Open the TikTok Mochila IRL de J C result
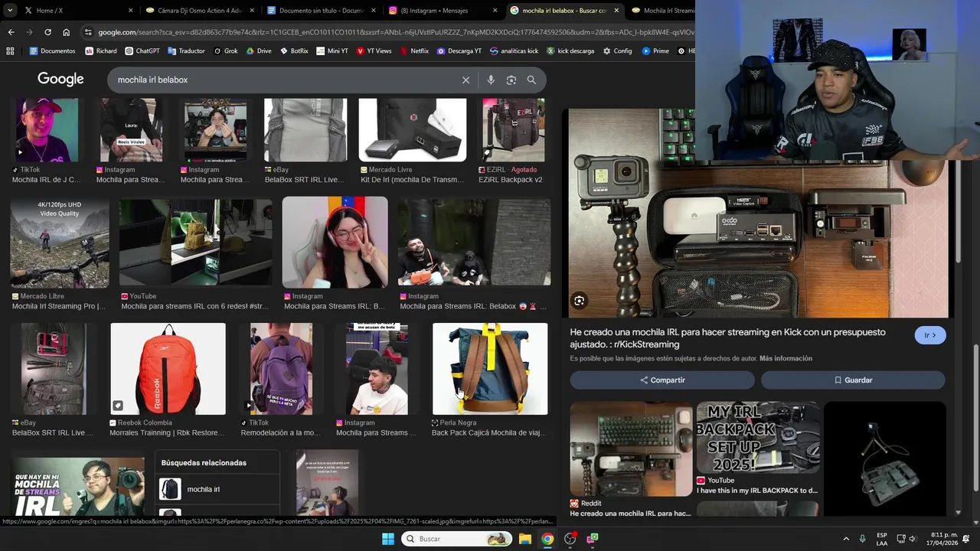 47,130
